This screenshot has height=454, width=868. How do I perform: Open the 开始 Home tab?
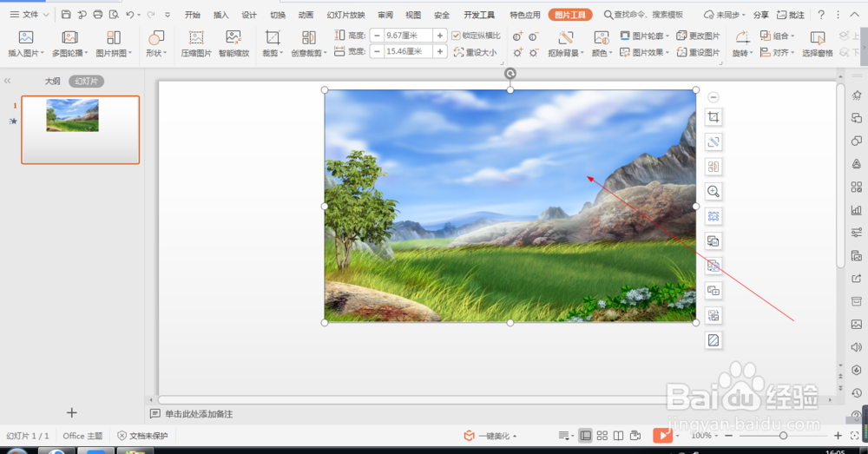[193, 15]
